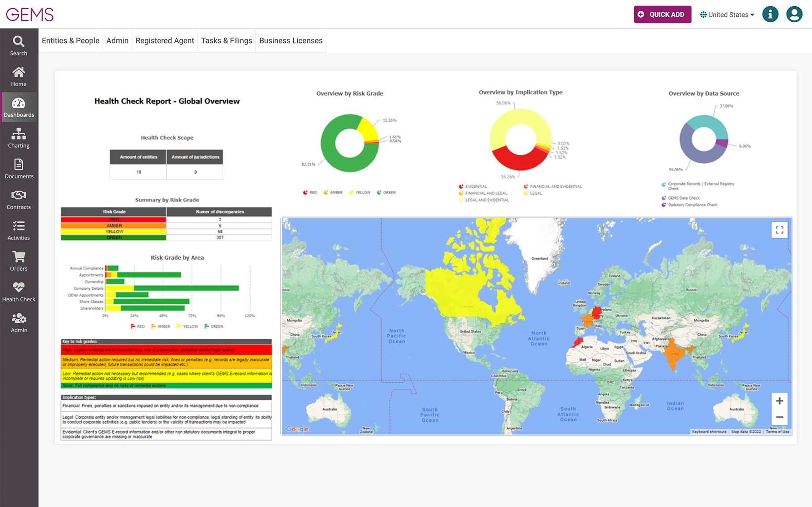The image size is (812, 507).
Task: Zoom in on the map
Action: pyautogui.click(x=779, y=401)
